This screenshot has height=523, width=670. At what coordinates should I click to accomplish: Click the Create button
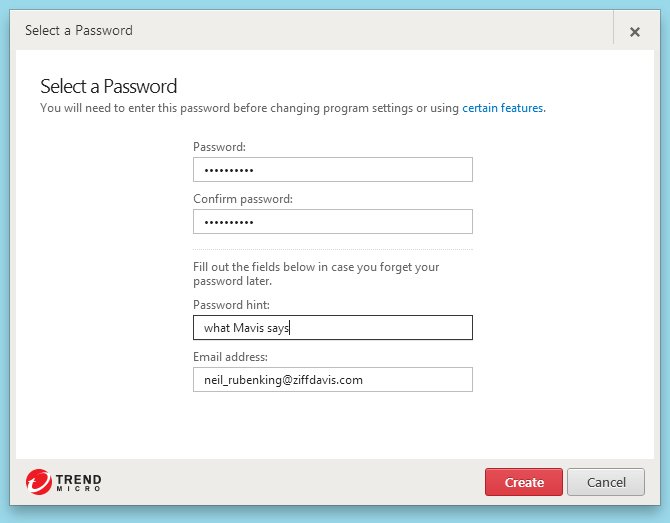(x=524, y=482)
